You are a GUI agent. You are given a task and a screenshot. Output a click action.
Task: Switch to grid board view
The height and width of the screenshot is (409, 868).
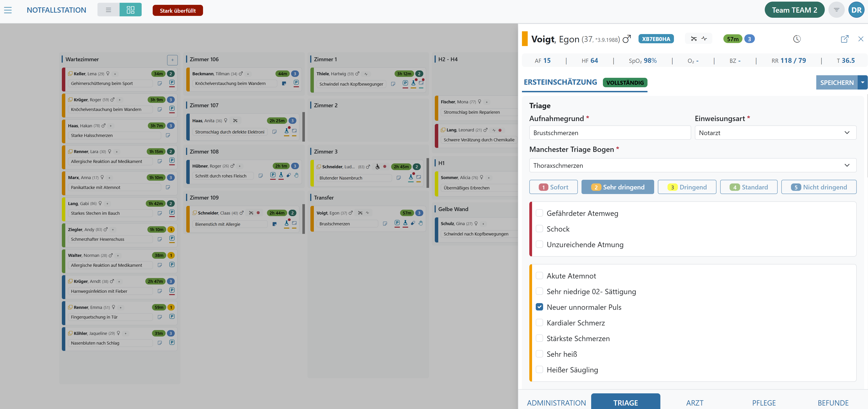(x=130, y=10)
